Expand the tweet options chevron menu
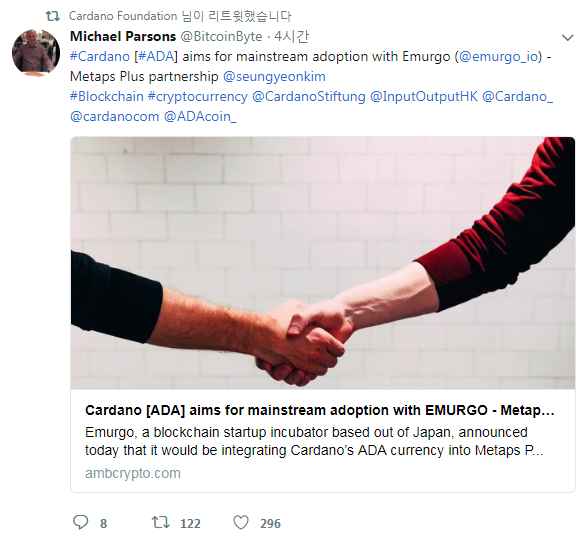Image resolution: width=587 pixels, height=533 pixels. pyautogui.click(x=568, y=38)
